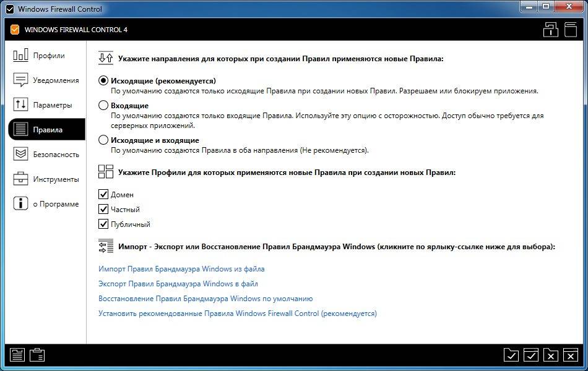The height and width of the screenshot is (371, 588).
Task: Click the direction arrows header icon
Action: (106, 59)
